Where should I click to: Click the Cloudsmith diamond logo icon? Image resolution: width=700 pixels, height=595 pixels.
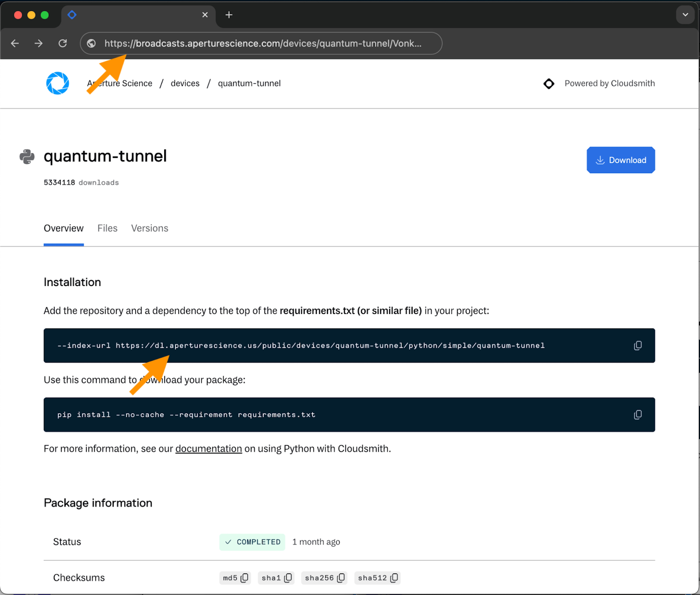[549, 83]
